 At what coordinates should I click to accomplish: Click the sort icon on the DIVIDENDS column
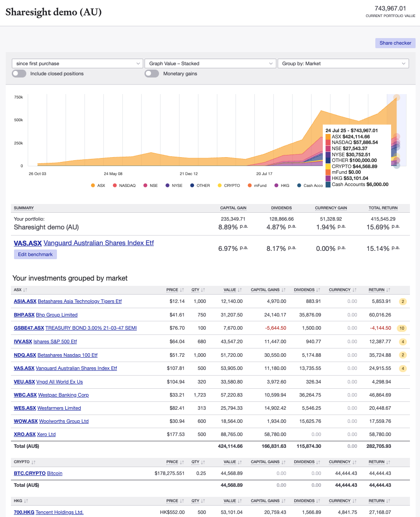pos(318,289)
